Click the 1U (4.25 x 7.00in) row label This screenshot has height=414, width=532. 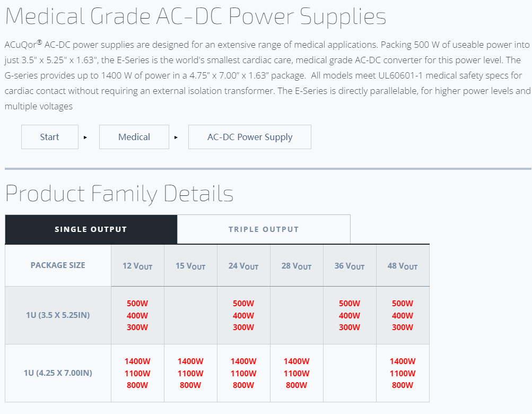coord(58,373)
